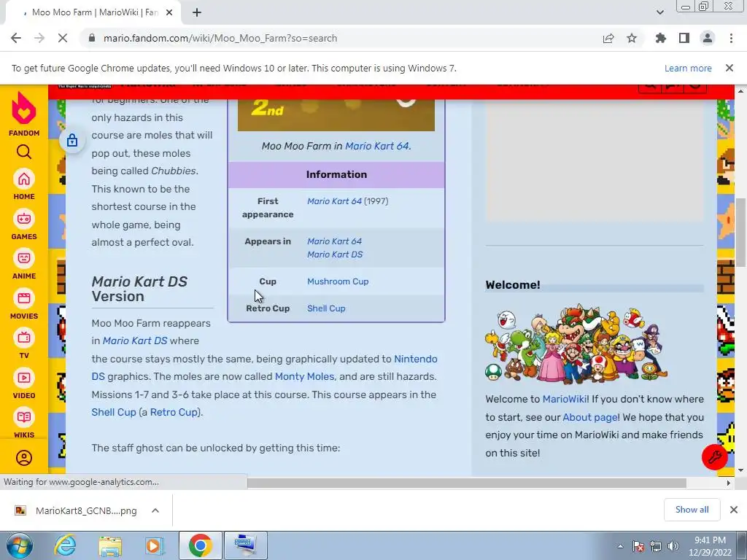Open the MOVIES sidebar section
This screenshot has width=747, height=560.
(24, 304)
